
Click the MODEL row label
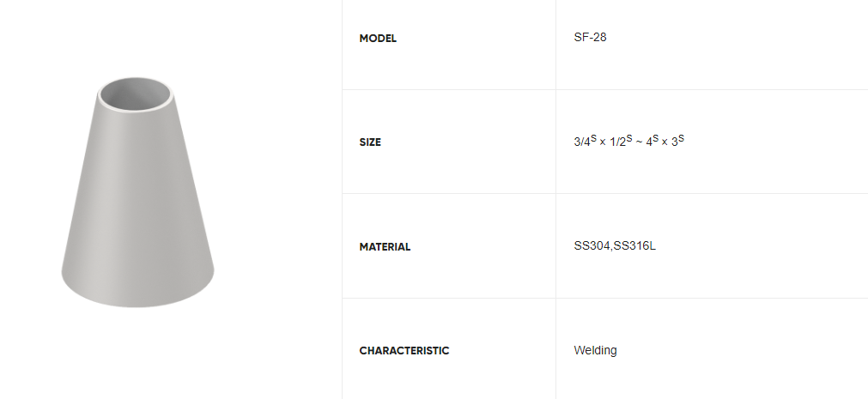coord(378,39)
